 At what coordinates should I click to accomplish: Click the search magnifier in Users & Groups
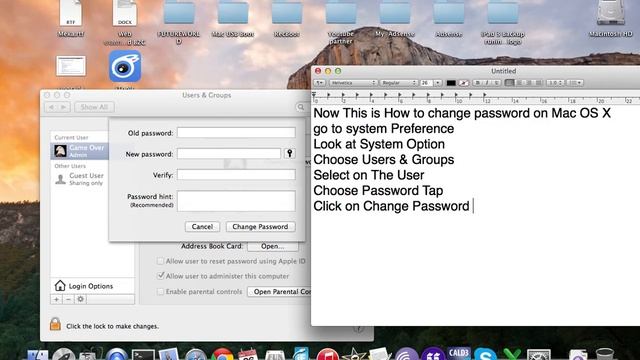pyautogui.click(x=301, y=107)
